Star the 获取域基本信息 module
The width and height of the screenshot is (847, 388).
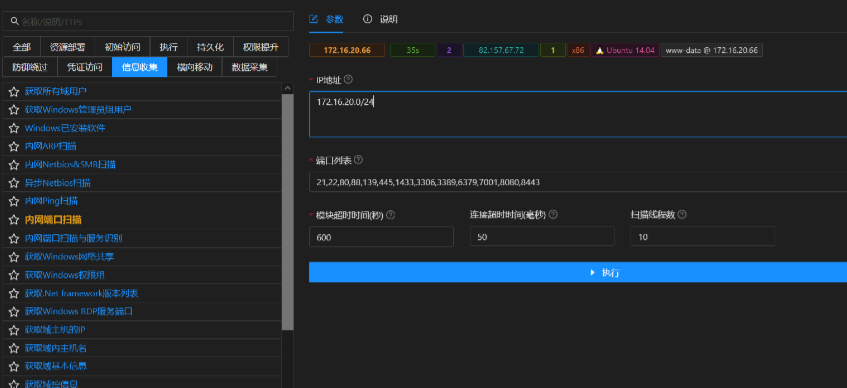point(14,366)
